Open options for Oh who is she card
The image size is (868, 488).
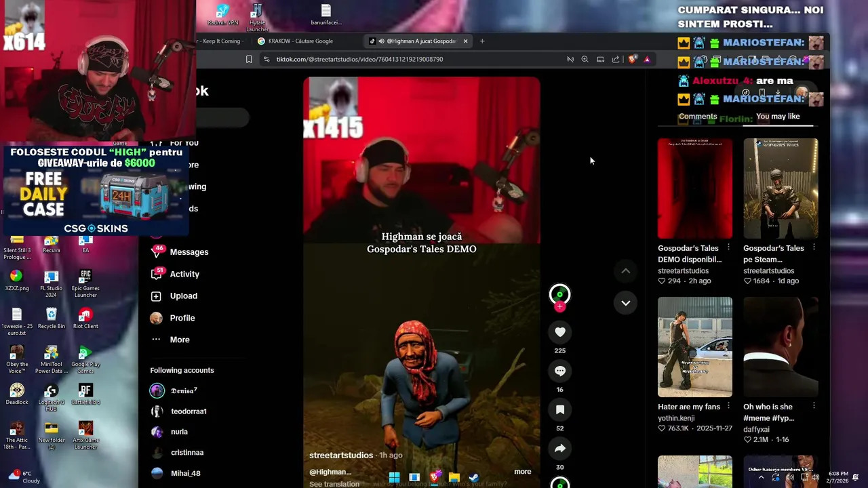tap(814, 406)
